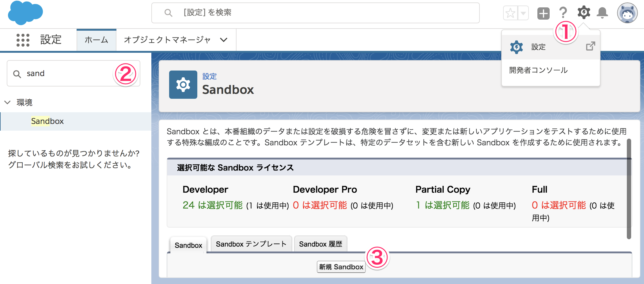Click the Partial Copy license heading
Screen dimensions: 644x284
[443, 190]
